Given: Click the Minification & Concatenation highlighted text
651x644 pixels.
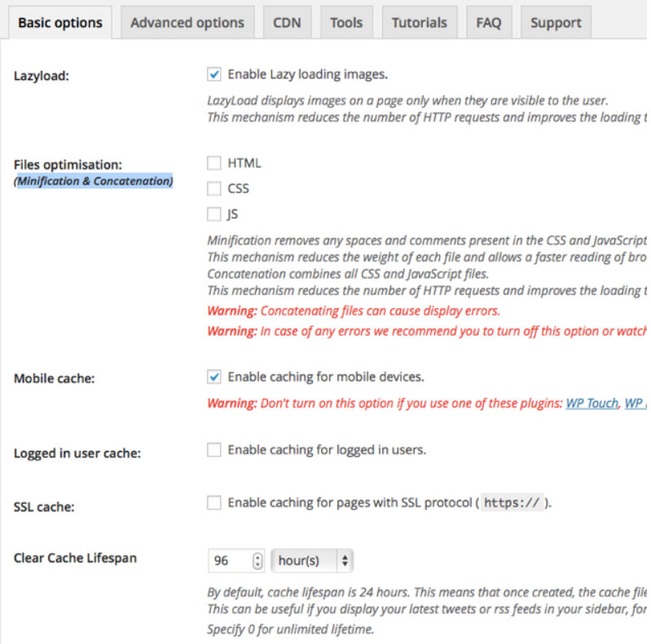Looking at the screenshot, I should [95, 181].
